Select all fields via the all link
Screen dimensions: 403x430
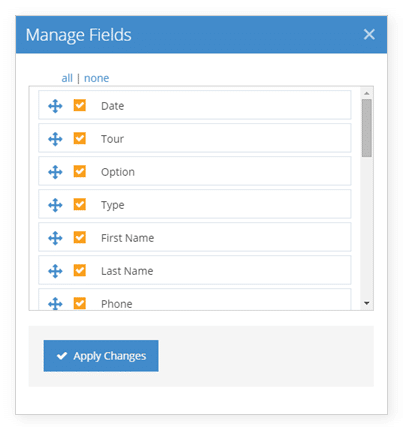(67, 78)
